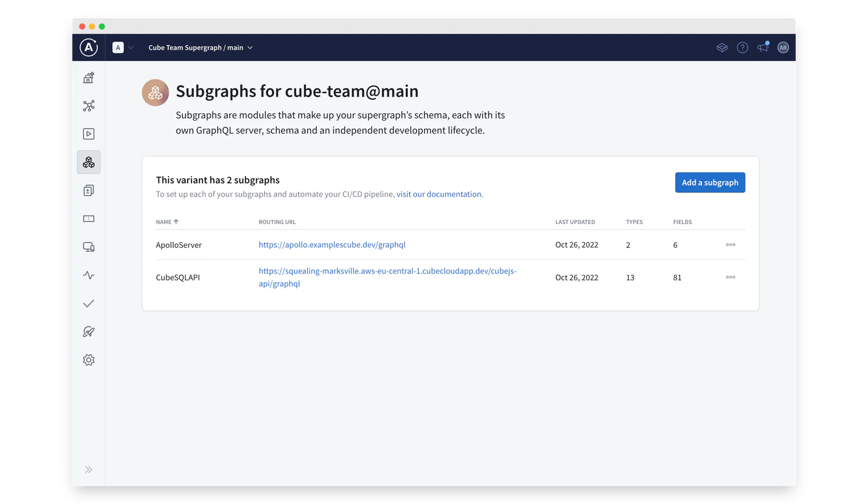Open the help question mark icon
Image resolution: width=868 pixels, height=504 pixels.
pyautogui.click(x=742, y=48)
